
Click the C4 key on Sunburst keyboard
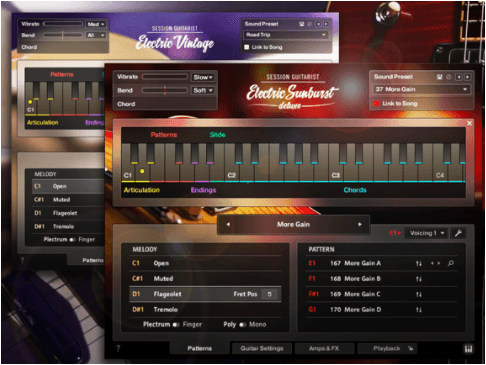[x=440, y=170]
